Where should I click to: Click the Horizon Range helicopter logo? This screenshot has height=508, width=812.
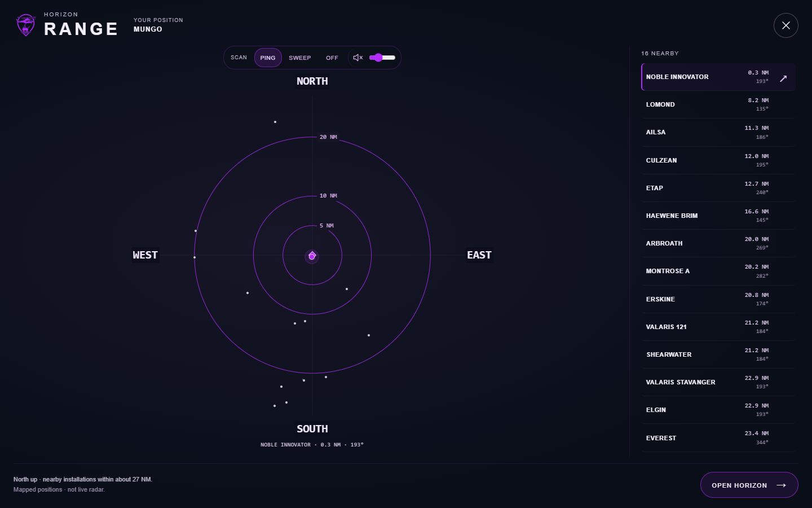click(x=25, y=25)
